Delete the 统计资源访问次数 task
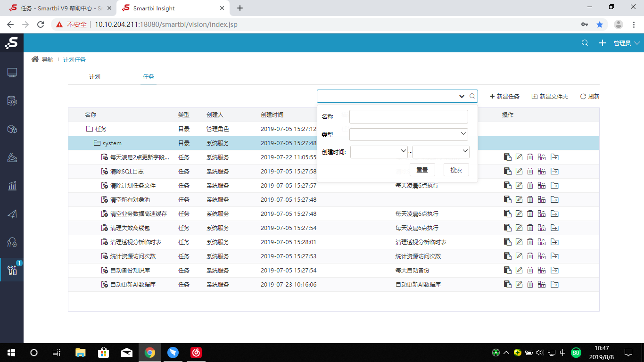Screen dimensions: 644x362 (530, 256)
